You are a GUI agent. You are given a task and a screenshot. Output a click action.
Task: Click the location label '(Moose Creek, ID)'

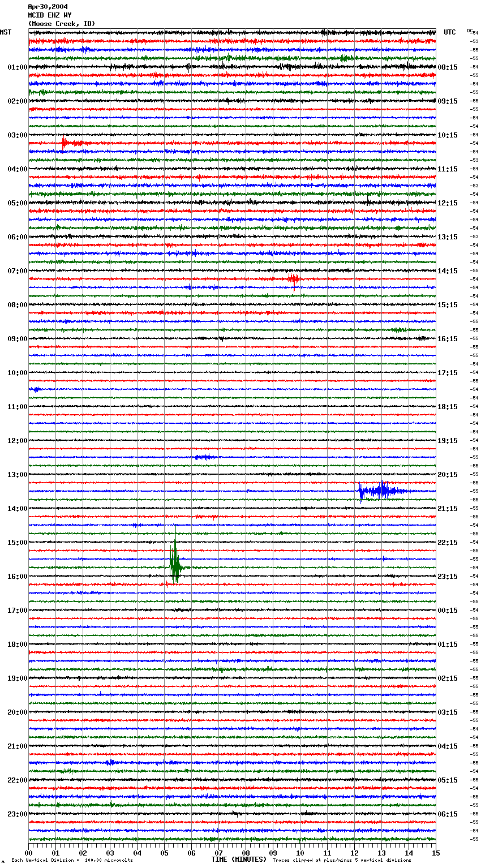[62, 24]
